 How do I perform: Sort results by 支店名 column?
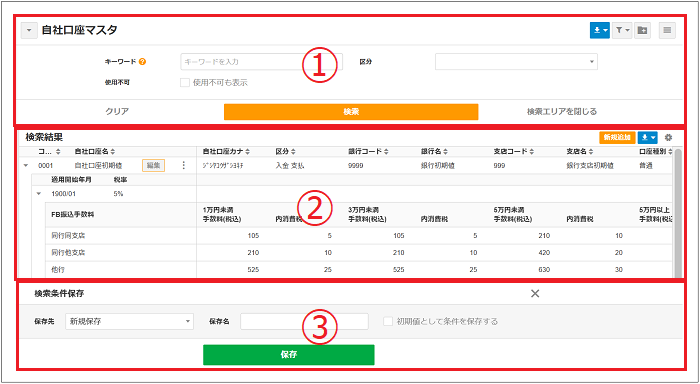pos(580,152)
